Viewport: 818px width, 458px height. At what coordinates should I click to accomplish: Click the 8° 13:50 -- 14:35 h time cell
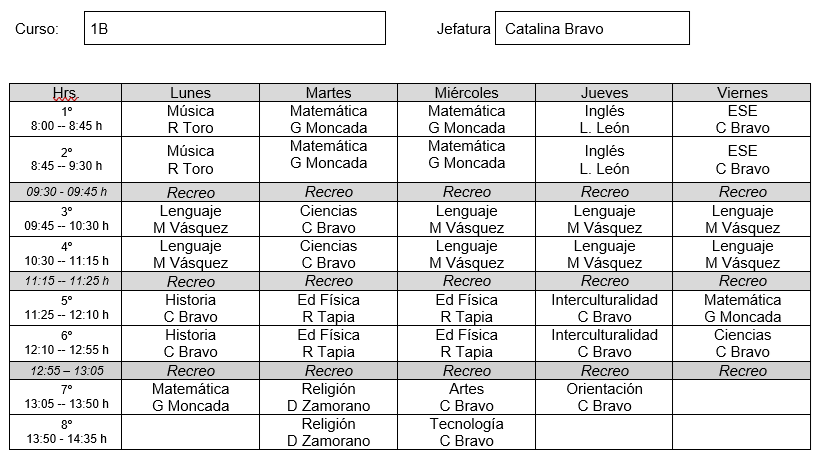pyautogui.click(x=66, y=432)
